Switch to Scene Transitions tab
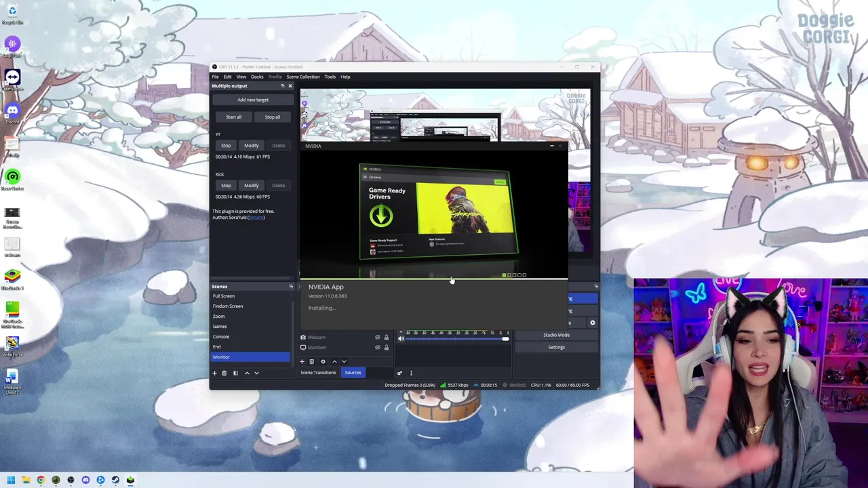The image size is (868, 488). (318, 373)
